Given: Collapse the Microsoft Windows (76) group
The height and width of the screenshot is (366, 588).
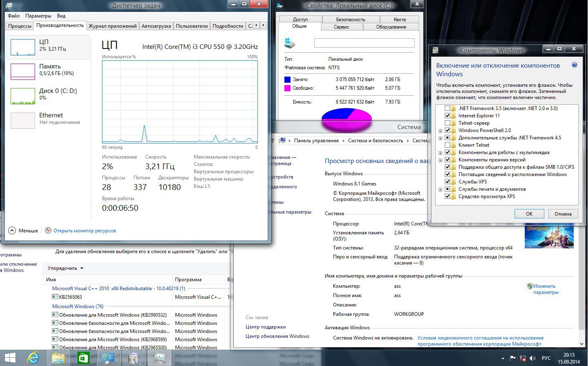Looking at the screenshot, I should point(78,306).
